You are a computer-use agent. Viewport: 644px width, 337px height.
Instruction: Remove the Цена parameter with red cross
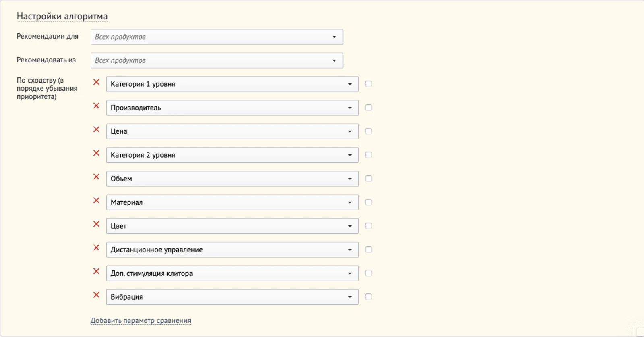(x=96, y=129)
